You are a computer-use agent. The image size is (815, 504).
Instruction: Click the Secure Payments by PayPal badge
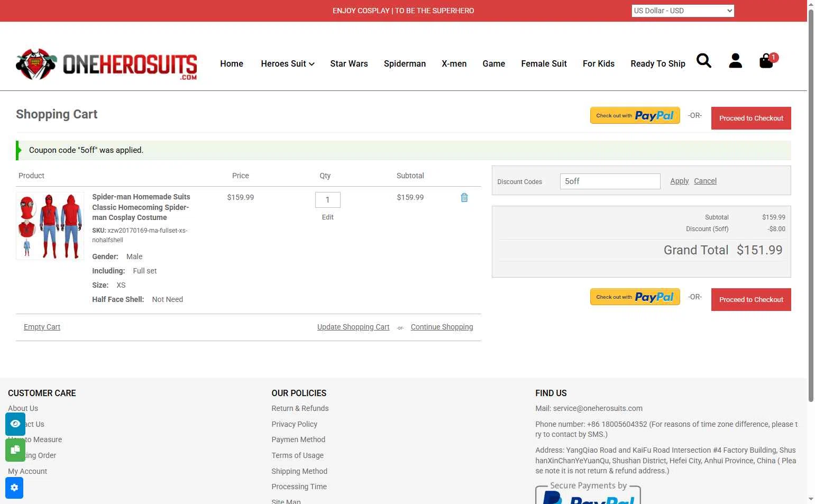coord(588,493)
